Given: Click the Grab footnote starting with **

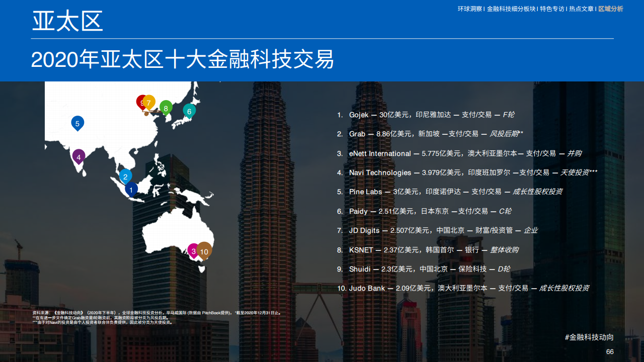Looking at the screenshot, I should click(101, 318).
